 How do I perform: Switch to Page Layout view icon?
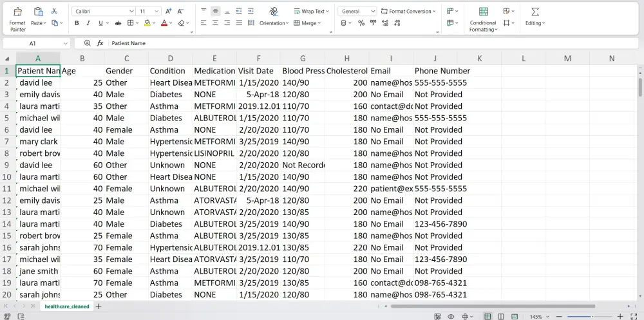(x=500, y=317)
